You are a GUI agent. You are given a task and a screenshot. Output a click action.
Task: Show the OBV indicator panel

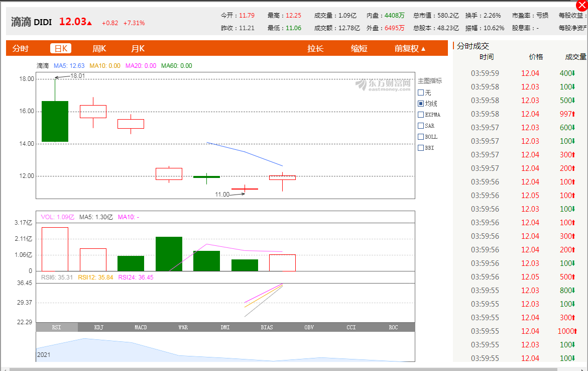pos(309,327)
